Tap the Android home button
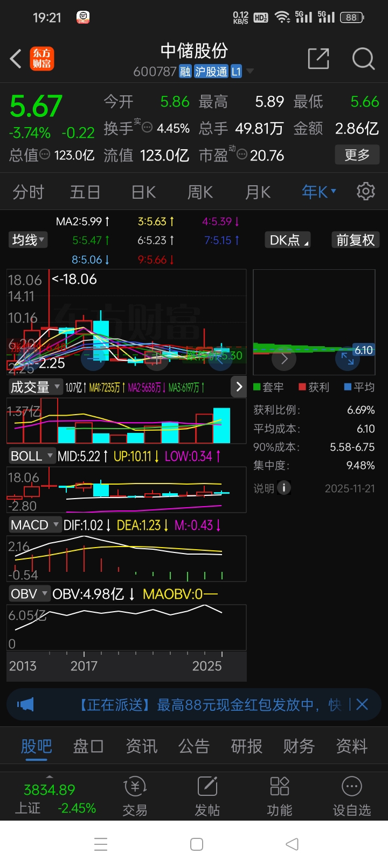388x868 pixels. [x=197, y=844]
